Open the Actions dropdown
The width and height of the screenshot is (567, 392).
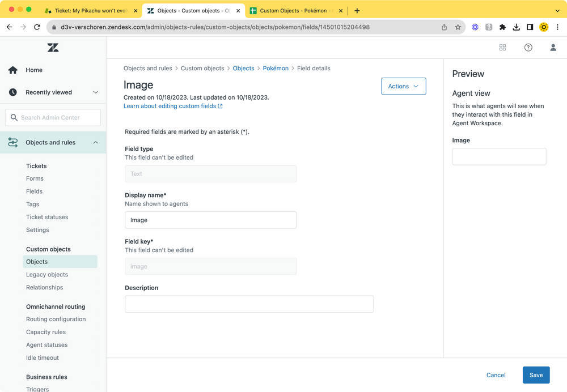[403, 86]
